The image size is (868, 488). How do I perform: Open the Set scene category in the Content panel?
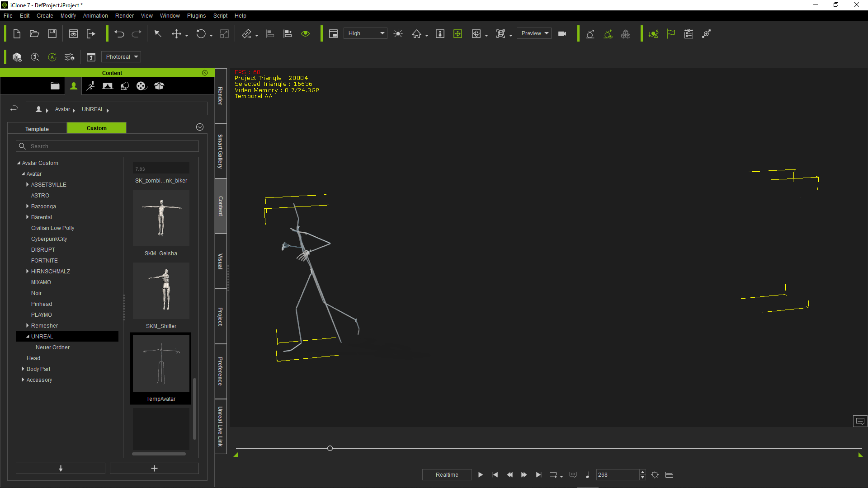[108, 86]
